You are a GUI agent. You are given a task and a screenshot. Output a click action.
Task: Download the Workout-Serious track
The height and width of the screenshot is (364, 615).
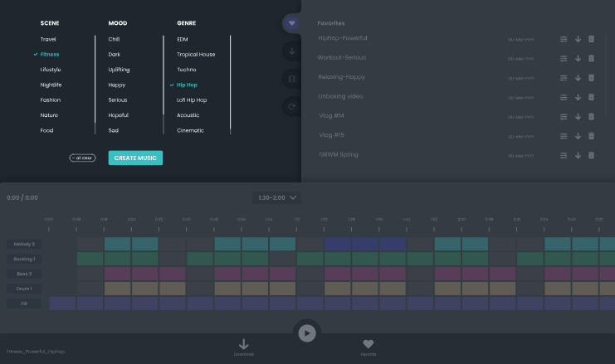578,58
